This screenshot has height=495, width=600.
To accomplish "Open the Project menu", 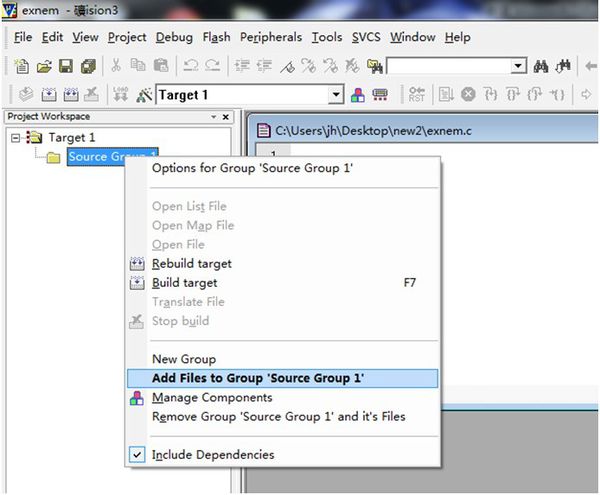I will pyautogui.click(x=127, y=37).
